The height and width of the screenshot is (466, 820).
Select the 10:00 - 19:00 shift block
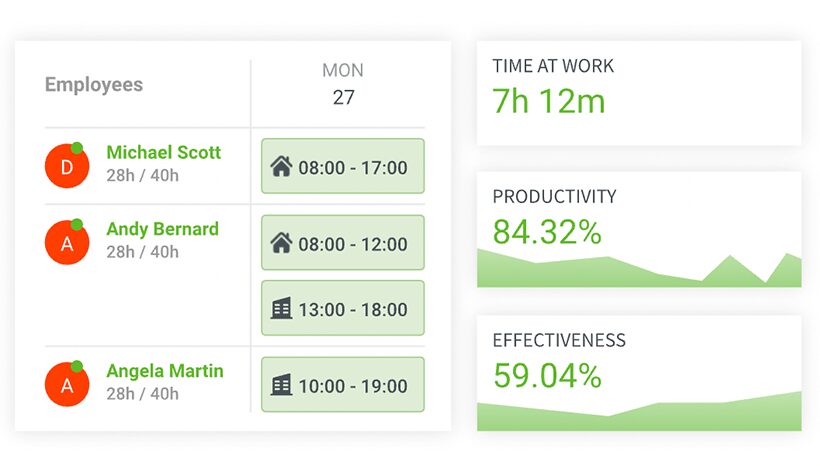click(x=343, y=384)
